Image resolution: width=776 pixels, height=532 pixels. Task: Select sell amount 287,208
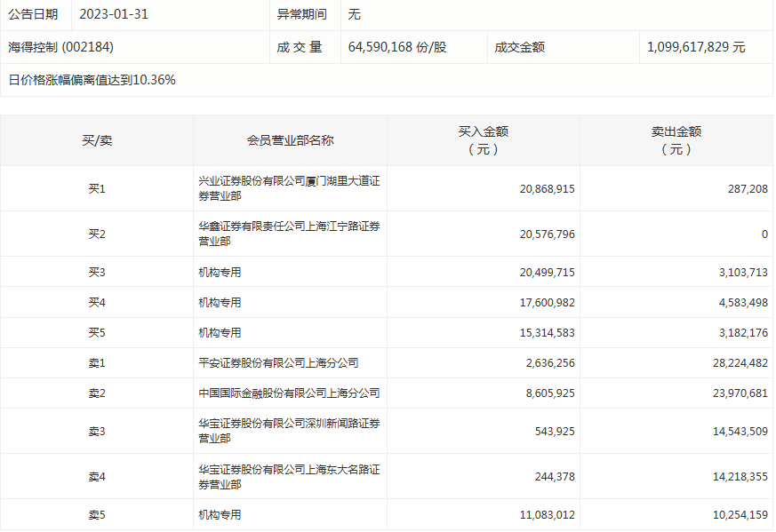[748, 189]
